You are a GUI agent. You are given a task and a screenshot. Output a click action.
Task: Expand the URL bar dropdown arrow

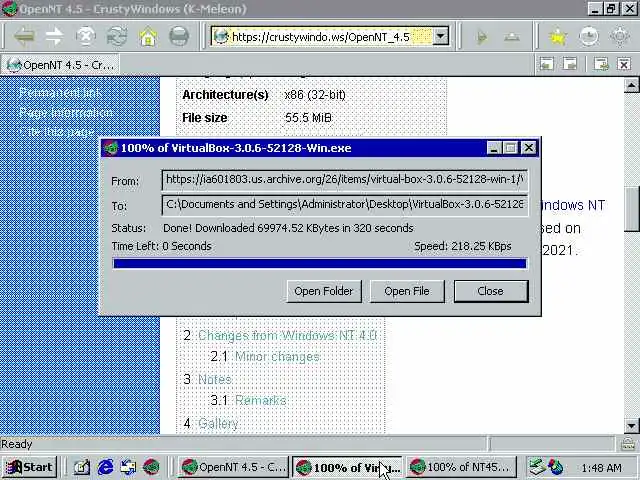(440, 36)
